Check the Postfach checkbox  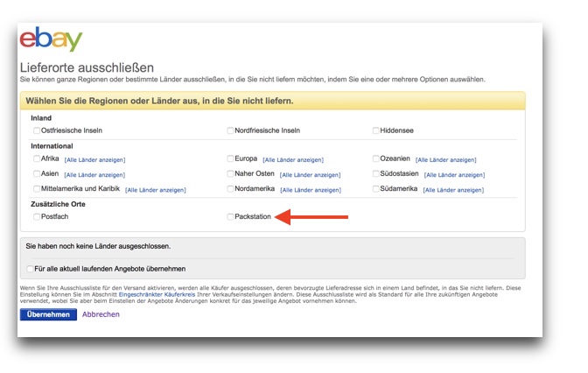[x=37, y=217]
